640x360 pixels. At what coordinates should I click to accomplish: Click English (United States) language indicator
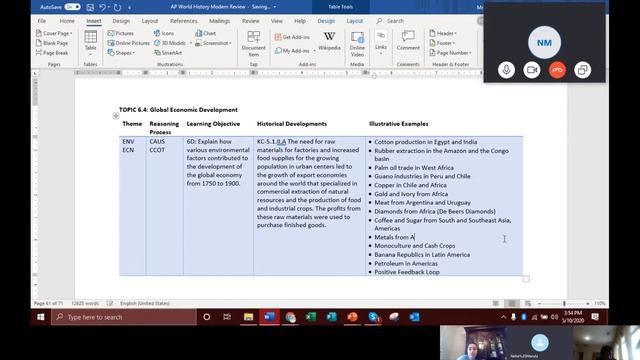point(144,303)
